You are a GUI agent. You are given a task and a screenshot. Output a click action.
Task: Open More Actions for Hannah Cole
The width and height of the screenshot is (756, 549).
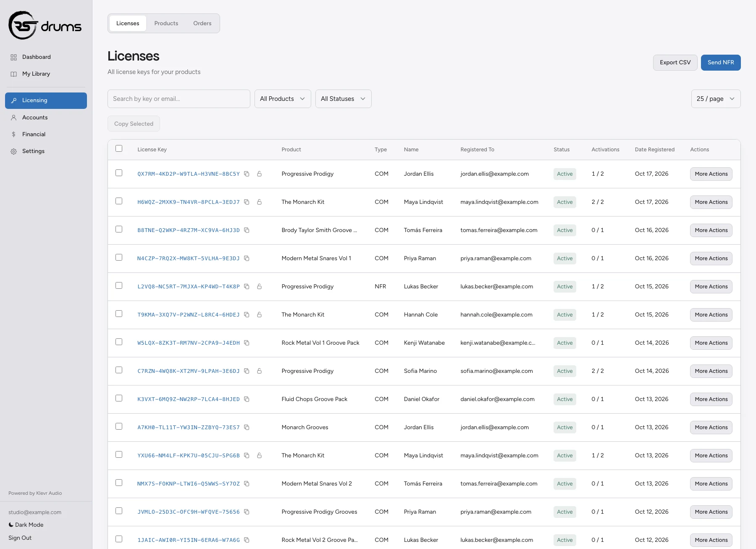pyautogui.click(x=711, y=315)
